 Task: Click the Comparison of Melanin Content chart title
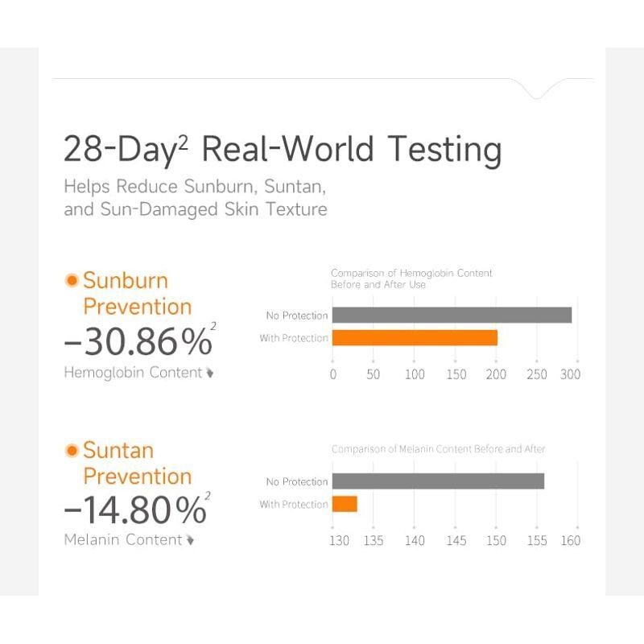(438, 448)
